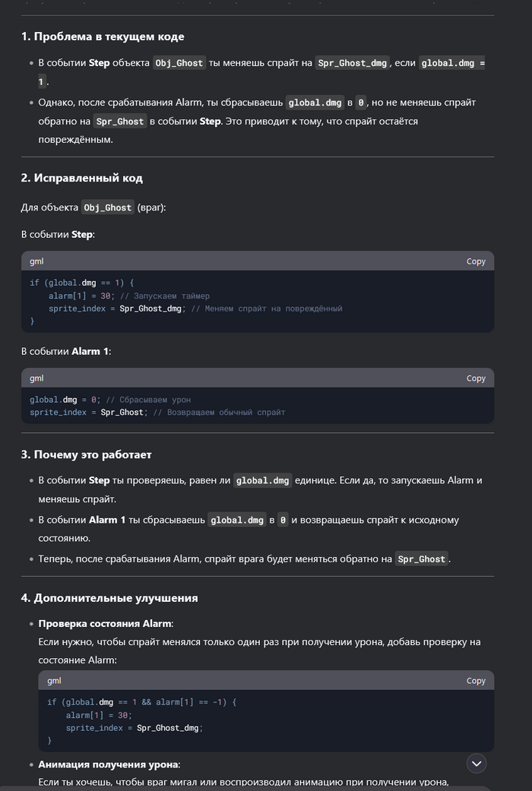Click the bold bullet "Анимация получения урона"
Image resolution: width=532 pixels, height=791 pixels.
click(109, 764)
